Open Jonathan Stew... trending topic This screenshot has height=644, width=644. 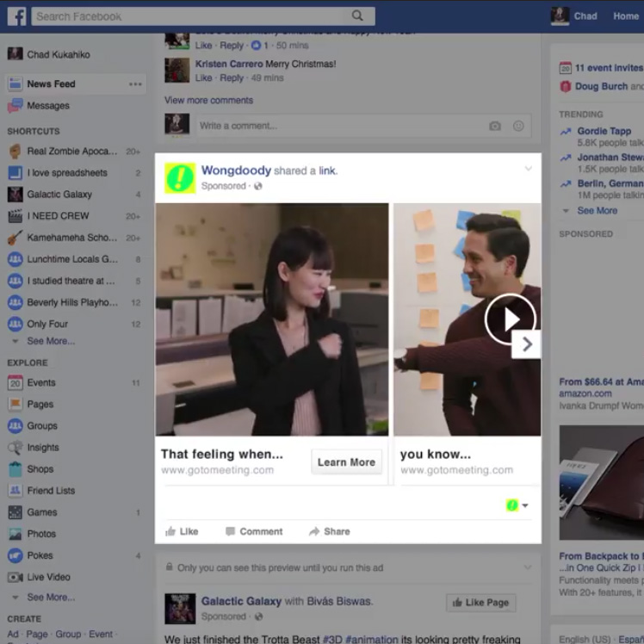tap(610, 158)
